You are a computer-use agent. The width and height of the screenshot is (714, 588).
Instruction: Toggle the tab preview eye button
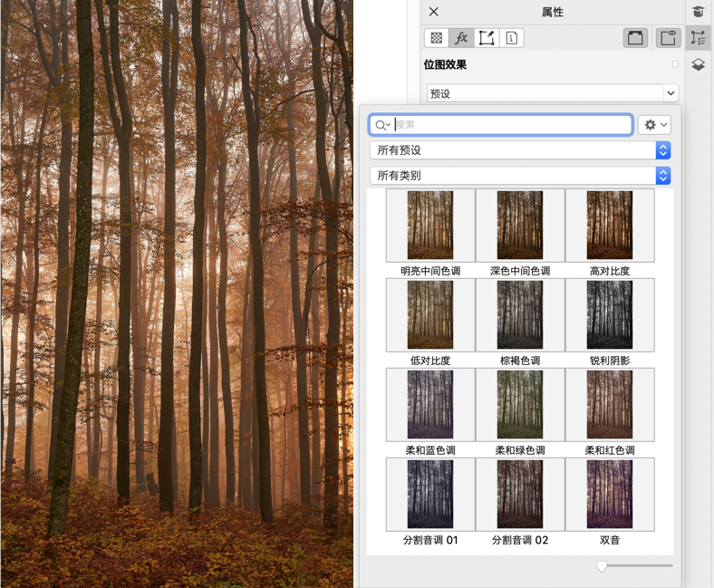(668, 38)
